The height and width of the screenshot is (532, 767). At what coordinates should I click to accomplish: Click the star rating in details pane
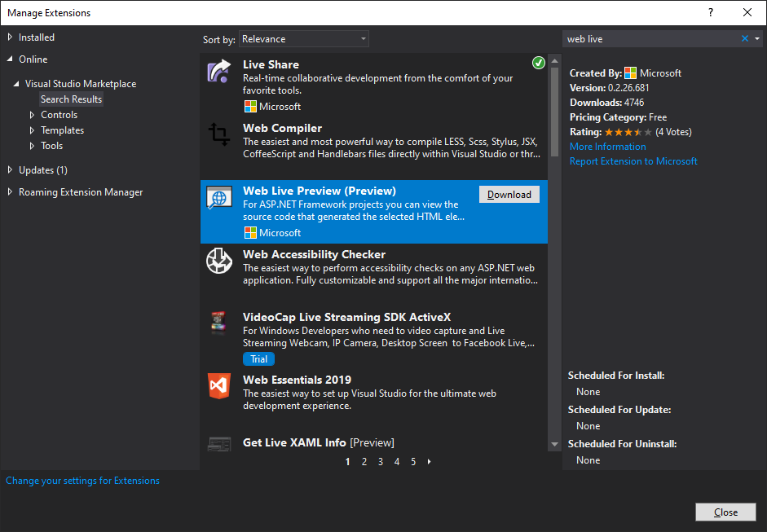628,132
